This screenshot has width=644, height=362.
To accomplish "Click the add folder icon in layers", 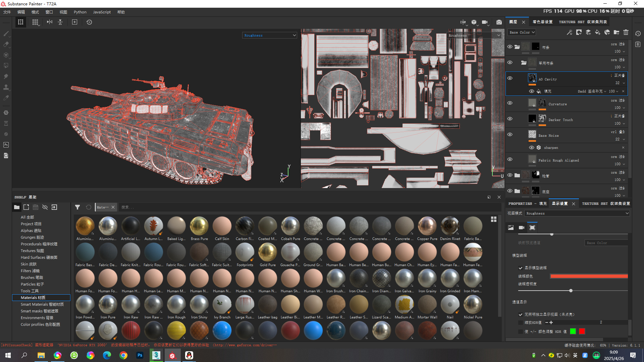I will point(616,32).
